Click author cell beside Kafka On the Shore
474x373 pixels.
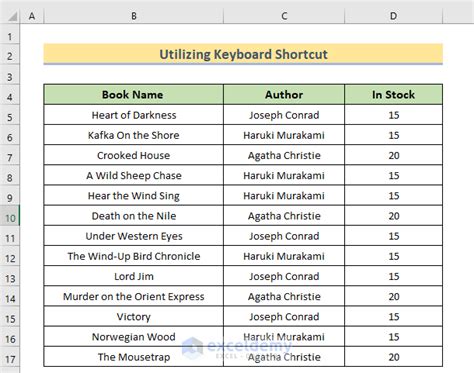284,135
